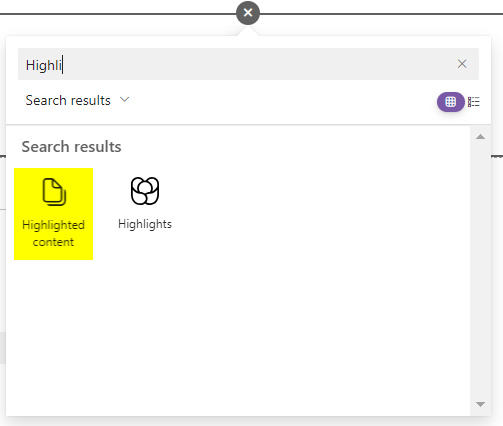Close the web part picker with the round X
Image resolution: width=503 pixels, height=426 pixels.
tap(248, 13)
